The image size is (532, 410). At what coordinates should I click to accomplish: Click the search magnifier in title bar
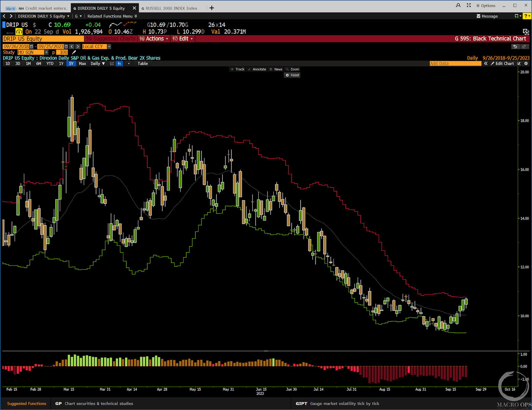tap(458, 5)
